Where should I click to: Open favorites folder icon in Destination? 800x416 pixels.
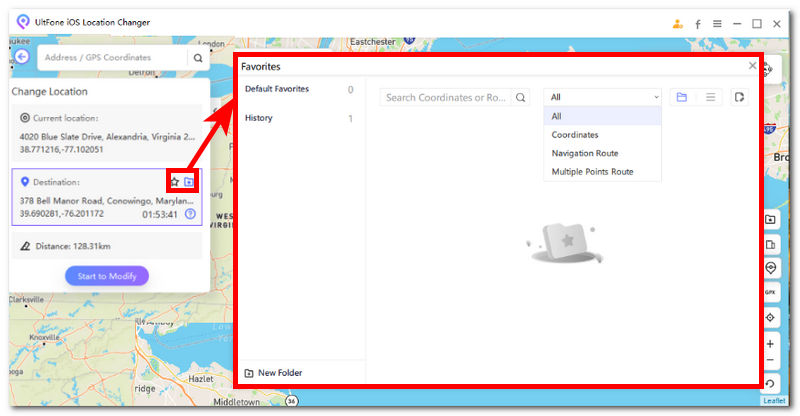[190, 182]
